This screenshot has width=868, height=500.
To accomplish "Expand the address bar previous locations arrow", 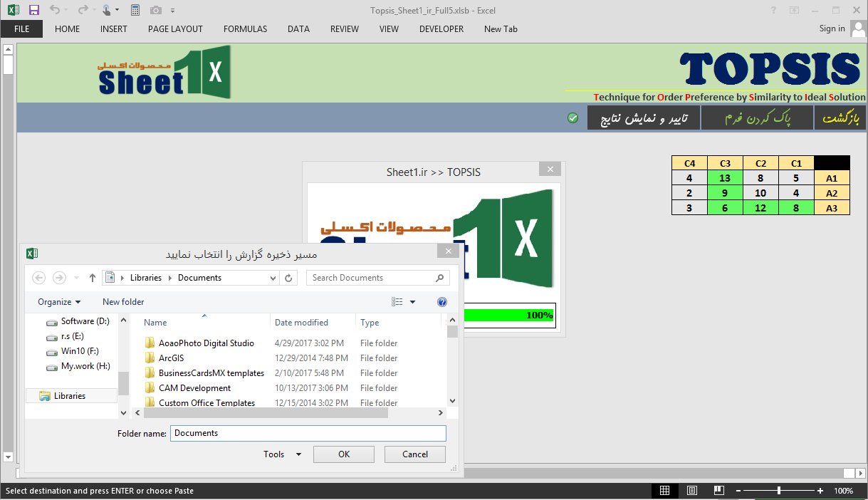I will point(273,278).
